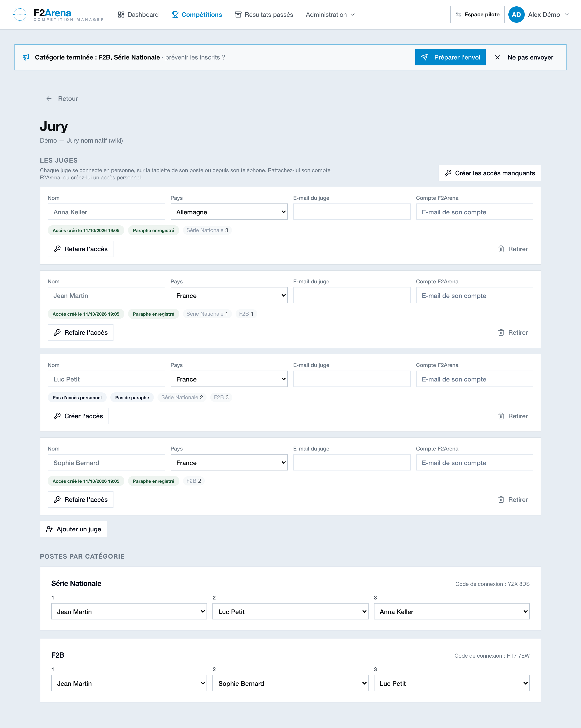The width and height of the screenshot is (581, 728).
Task: Click Luc Petit's Nom field
Action: click(x=106, y=379)
